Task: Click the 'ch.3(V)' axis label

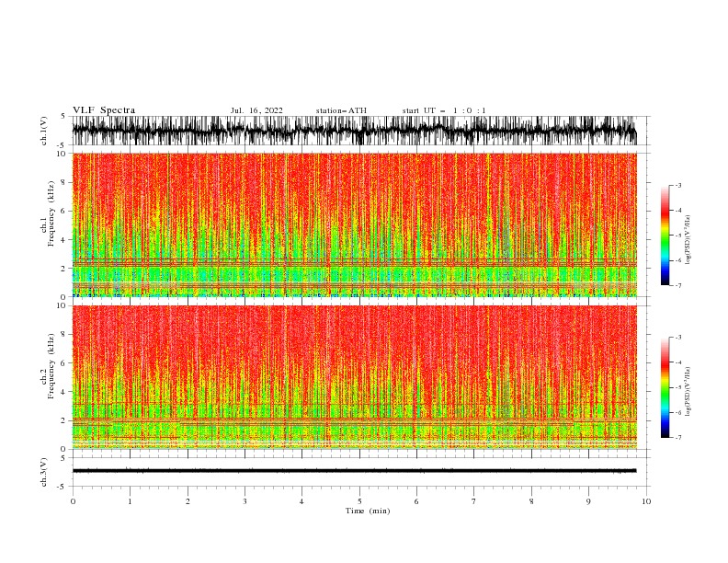Action: coord(44,472)
